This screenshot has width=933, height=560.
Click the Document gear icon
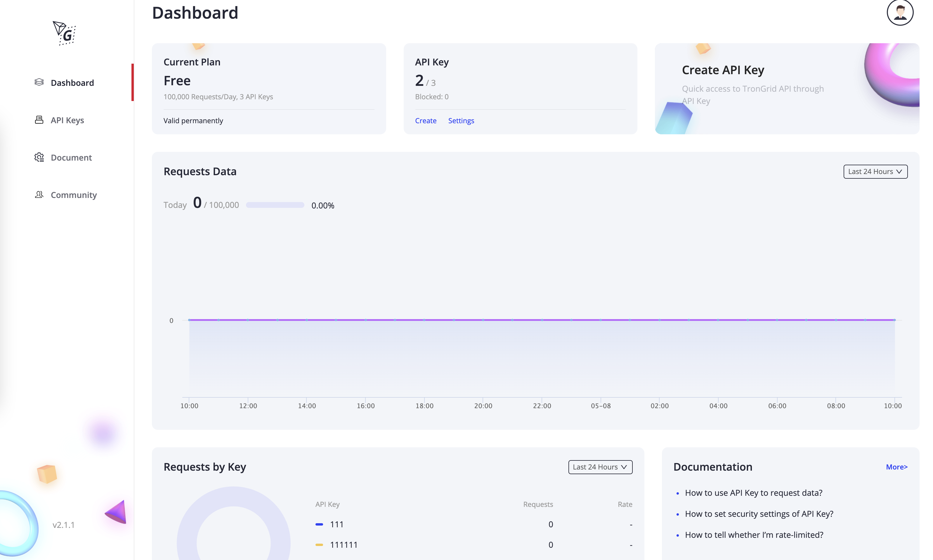39,157
